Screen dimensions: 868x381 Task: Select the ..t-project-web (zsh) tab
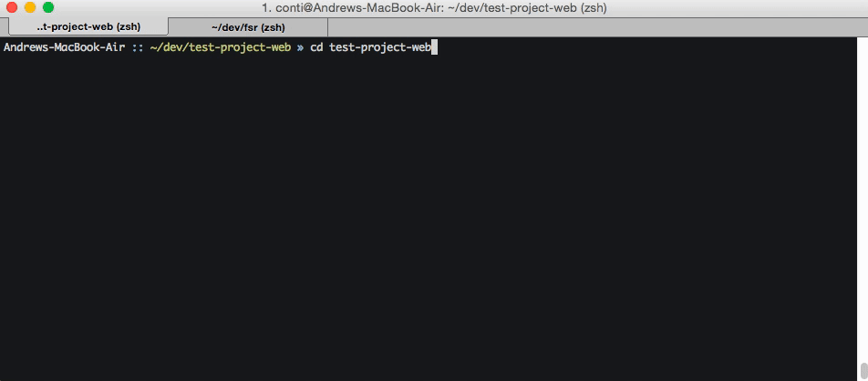click(88, 26)
